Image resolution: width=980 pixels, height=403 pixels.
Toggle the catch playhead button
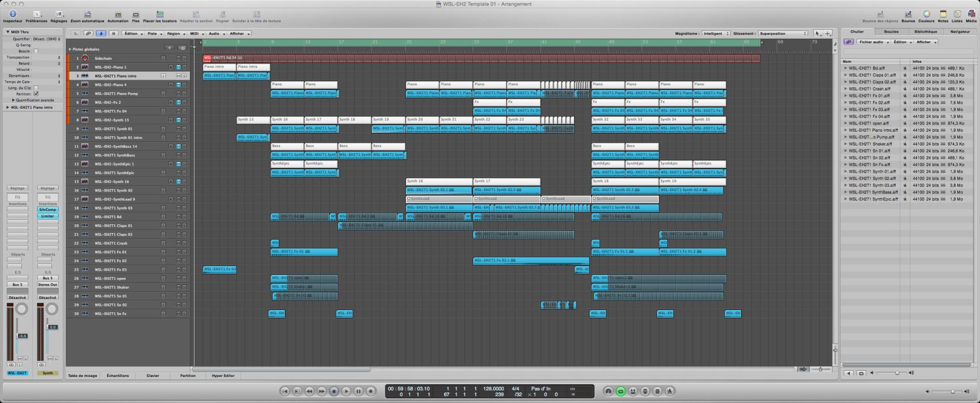(101, 34)
